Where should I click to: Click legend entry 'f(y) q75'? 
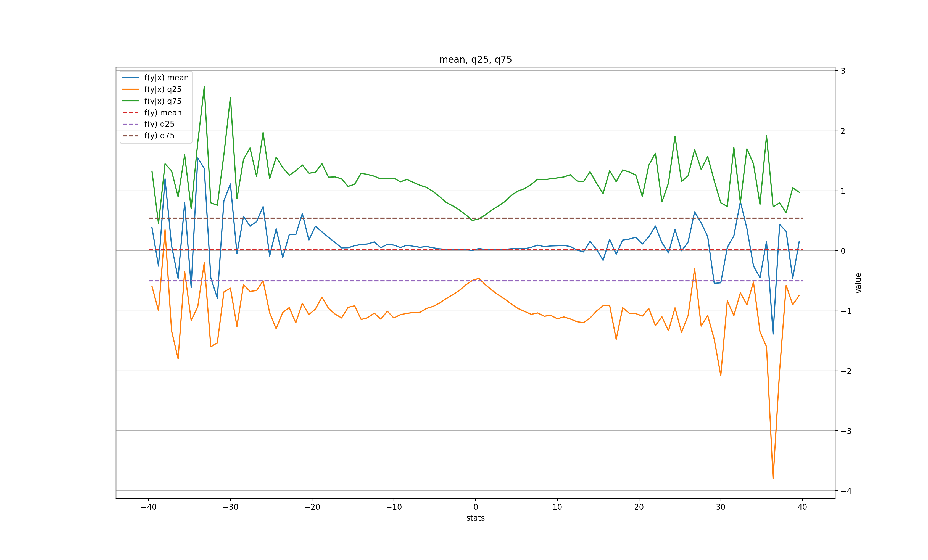pyautogui.click(x=159, y=136)
